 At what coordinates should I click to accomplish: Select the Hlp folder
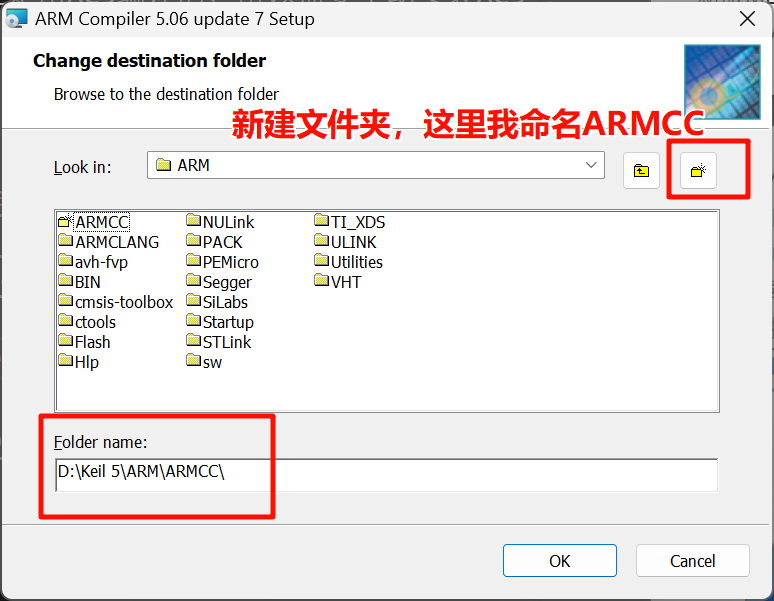pyautogui.click(x=78, y=362)
